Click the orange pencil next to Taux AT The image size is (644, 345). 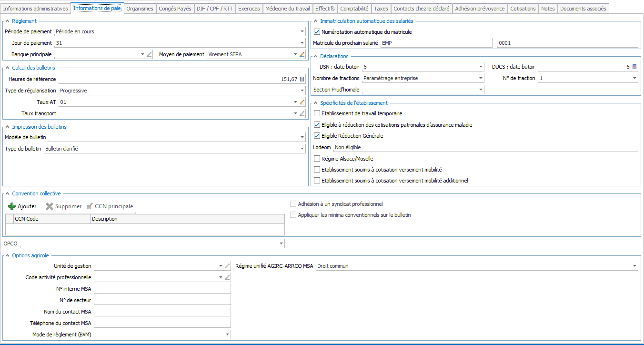pos(302,102)
